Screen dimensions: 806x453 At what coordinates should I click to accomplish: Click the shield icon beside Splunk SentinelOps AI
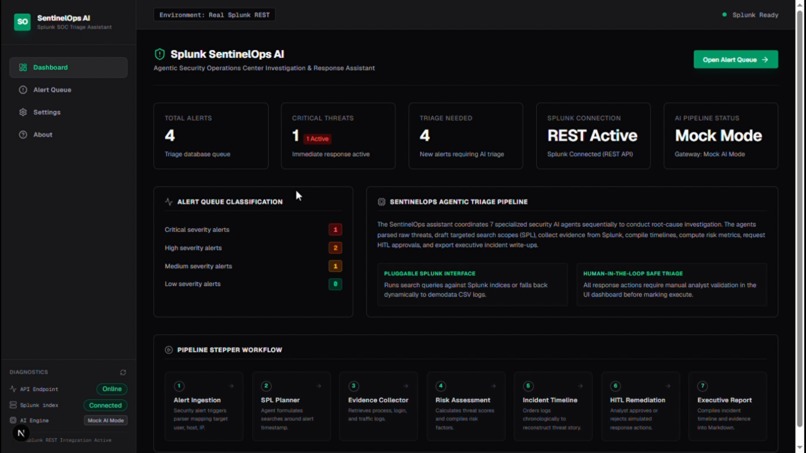point(159,54)
